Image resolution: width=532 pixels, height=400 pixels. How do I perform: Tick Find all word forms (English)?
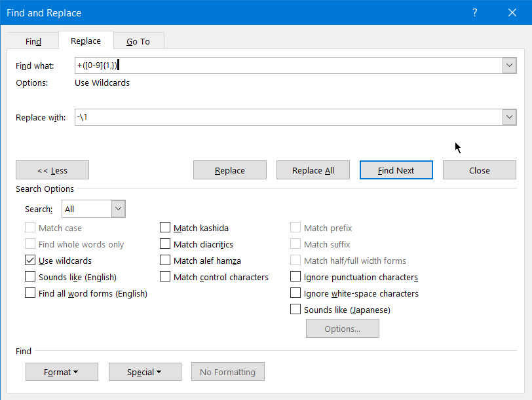30,293
